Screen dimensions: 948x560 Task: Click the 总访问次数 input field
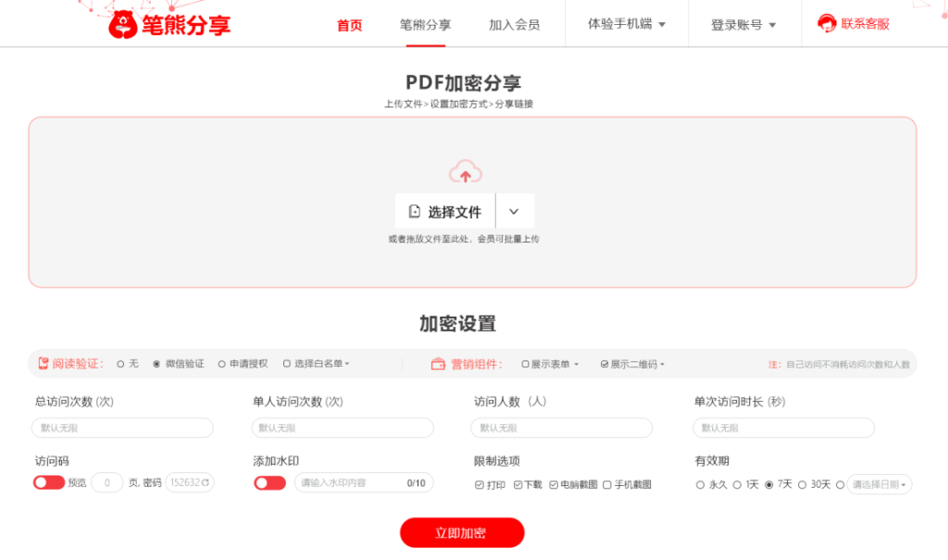pyautogui.click(x=122, y=428)
